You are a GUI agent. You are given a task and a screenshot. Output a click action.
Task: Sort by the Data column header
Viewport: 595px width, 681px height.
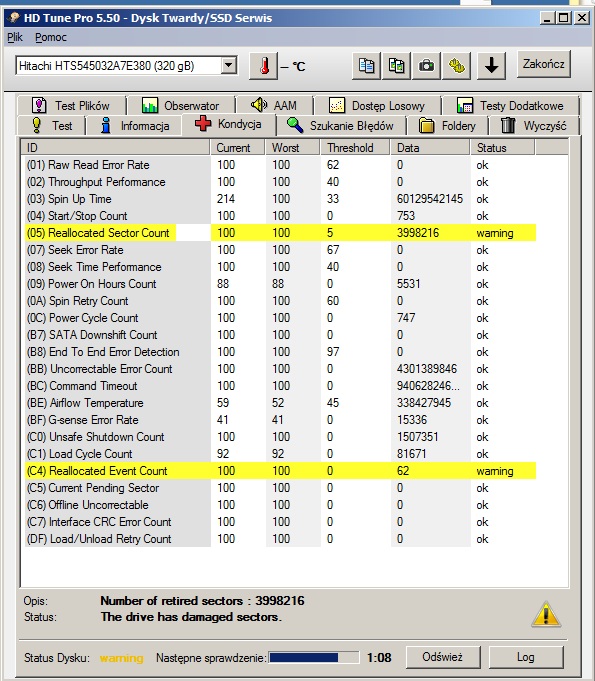[x=430, y=148]
